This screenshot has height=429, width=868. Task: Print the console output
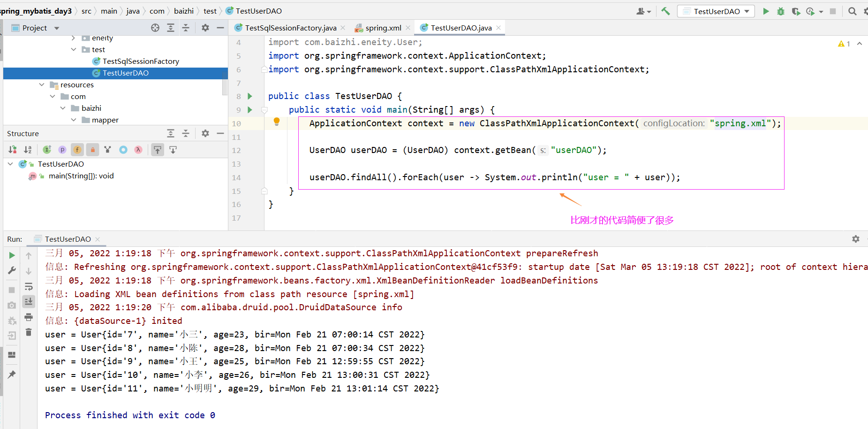(x=29, y=317)
